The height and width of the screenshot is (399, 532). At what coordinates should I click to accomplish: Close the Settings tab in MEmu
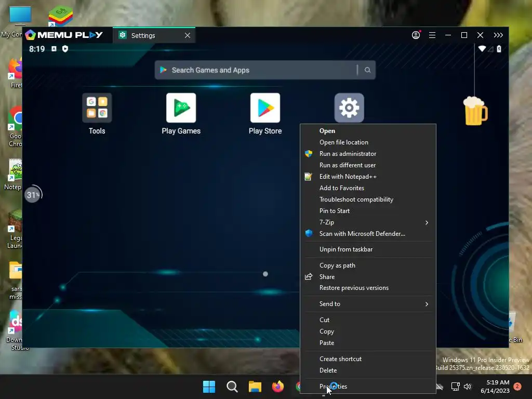point(187,35)
